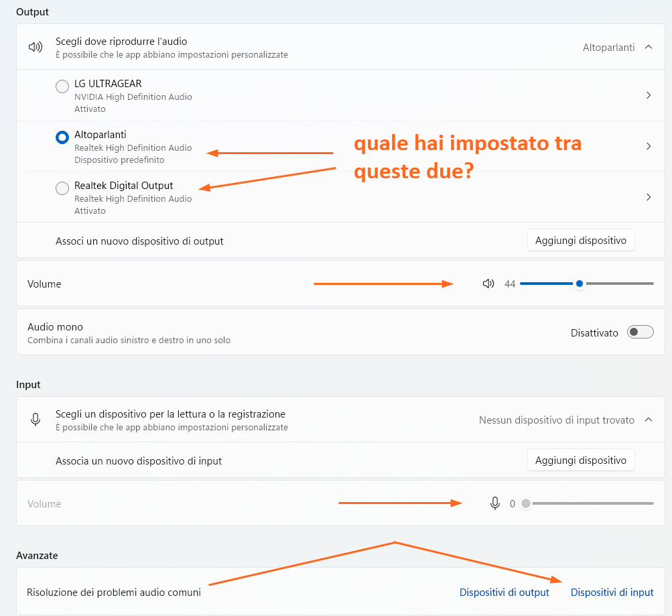This screenshot has width=672, height=616.
Task: Click the speaker icon beside Scegli dove riprodurre l'audio
Action: [x=36, y=47]
